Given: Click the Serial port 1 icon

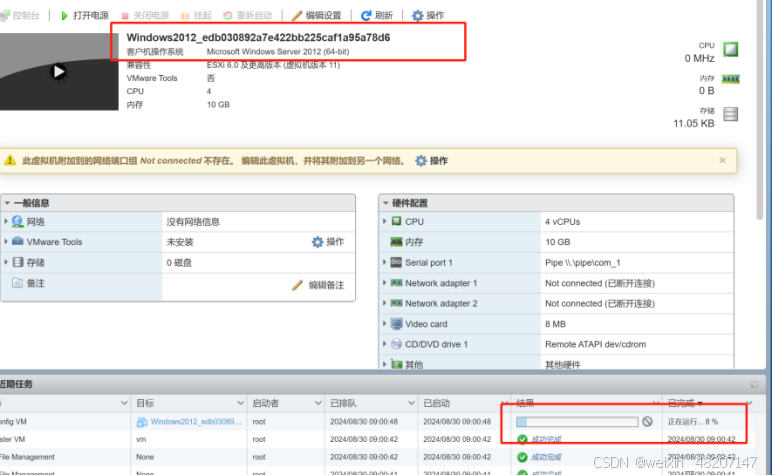Looking at the screenshot, I should [396, 262].
